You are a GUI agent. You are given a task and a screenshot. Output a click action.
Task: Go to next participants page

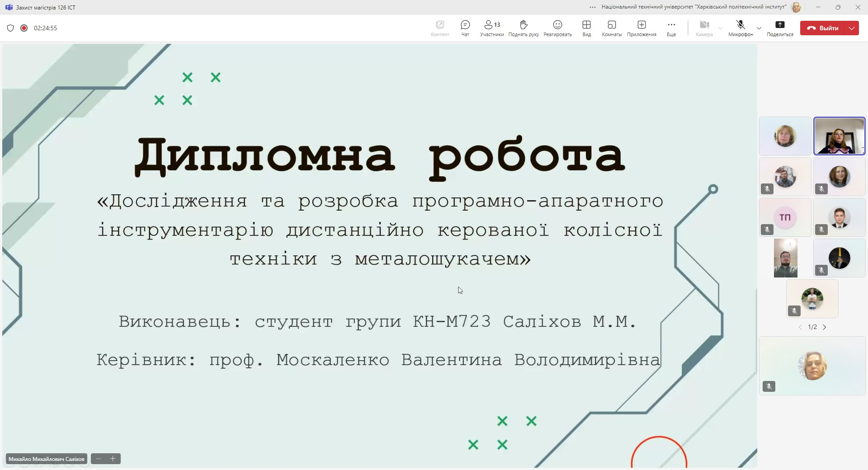(x=825, y=327)
